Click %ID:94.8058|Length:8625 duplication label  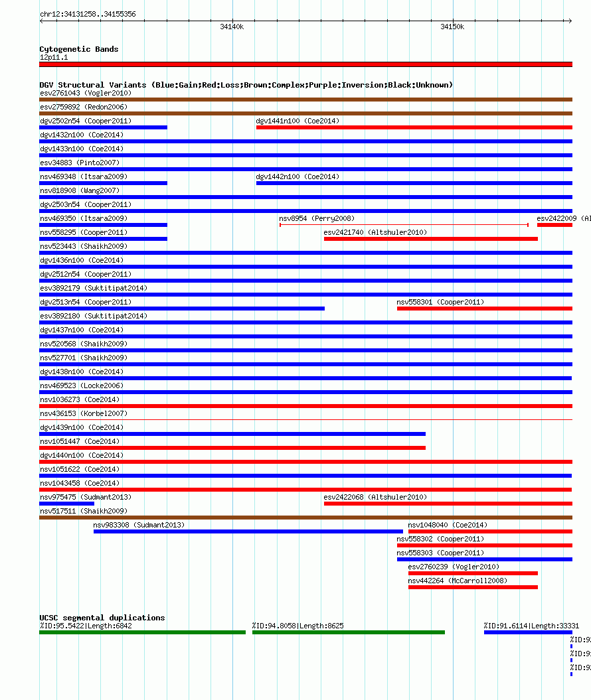tap(298, 626)
